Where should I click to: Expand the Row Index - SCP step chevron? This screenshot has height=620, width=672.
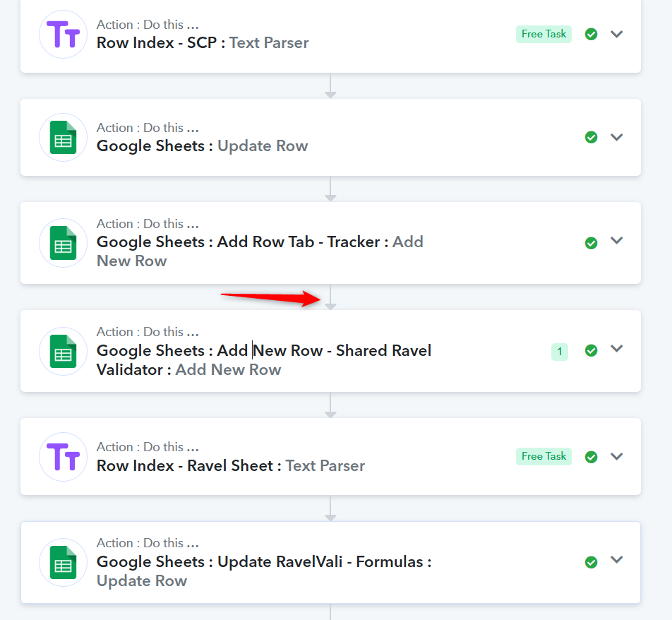[x=616, y=34]
